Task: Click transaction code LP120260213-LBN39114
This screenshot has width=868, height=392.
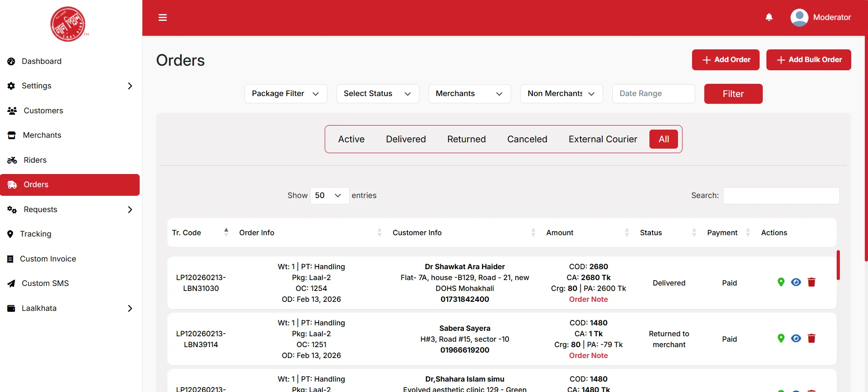Action: click(201, 339)
